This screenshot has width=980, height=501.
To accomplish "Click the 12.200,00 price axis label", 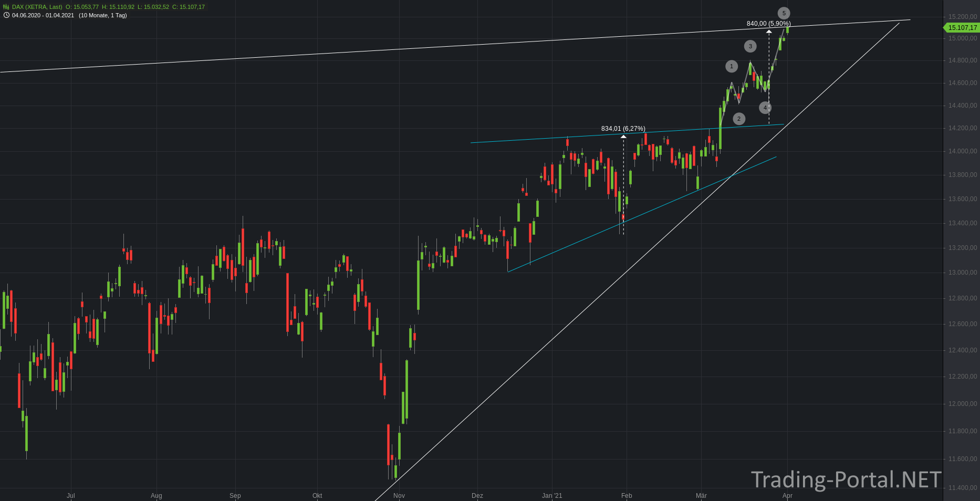I will [963, 377].
